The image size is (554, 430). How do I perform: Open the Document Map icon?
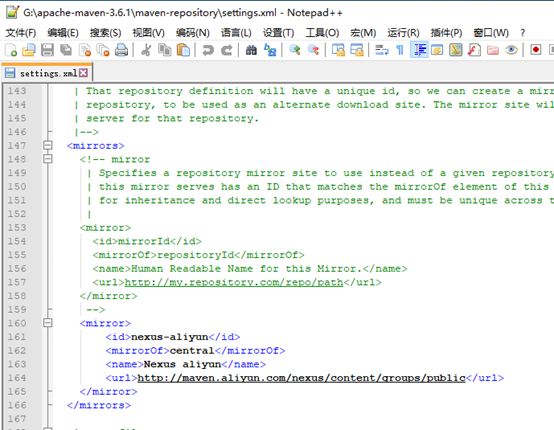pyautogui.click(x=456, y=50)
